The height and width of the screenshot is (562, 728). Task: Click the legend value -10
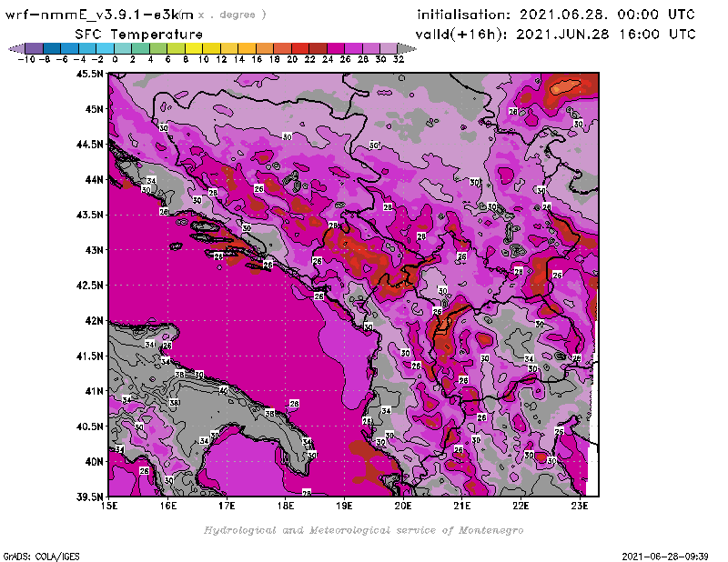(x=26, y=59)
